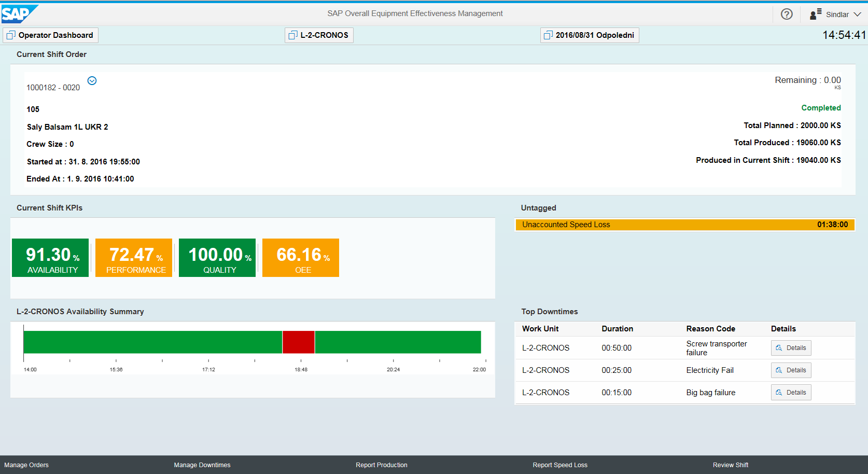The height and width of the screenshot is (474, 868).
Task: Expand the Sindlar user menu arrow
Action: click(x=858, y=15)
